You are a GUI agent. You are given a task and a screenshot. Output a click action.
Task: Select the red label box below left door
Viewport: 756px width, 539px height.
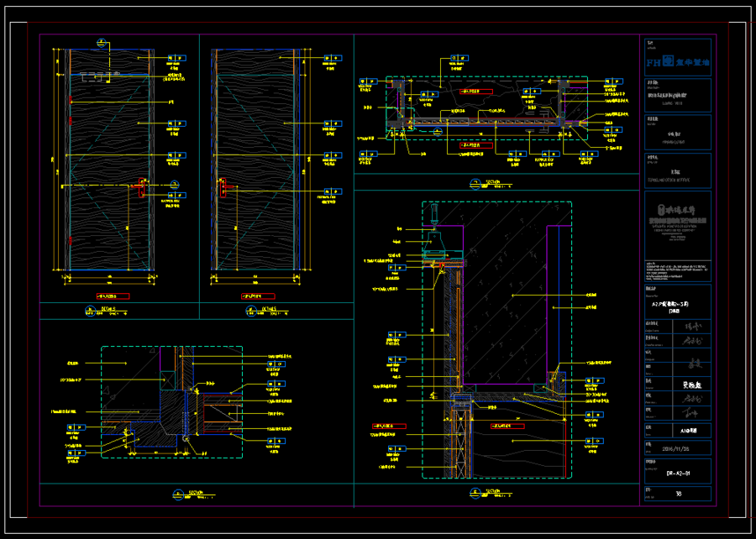click(x=113, y=296)
